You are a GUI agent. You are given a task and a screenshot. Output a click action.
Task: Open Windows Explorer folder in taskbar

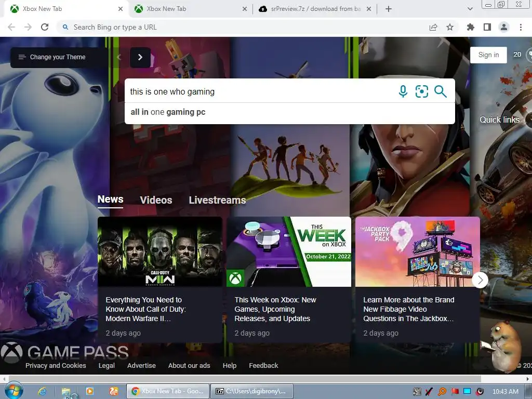pos(66,391)
